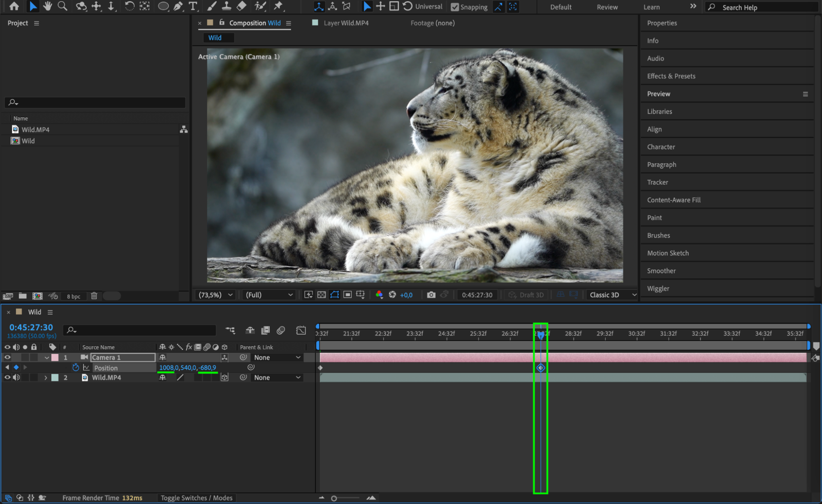This screenshot has height=504, width=822.
Task: Select the Hand tool
Action: [48, 6]
